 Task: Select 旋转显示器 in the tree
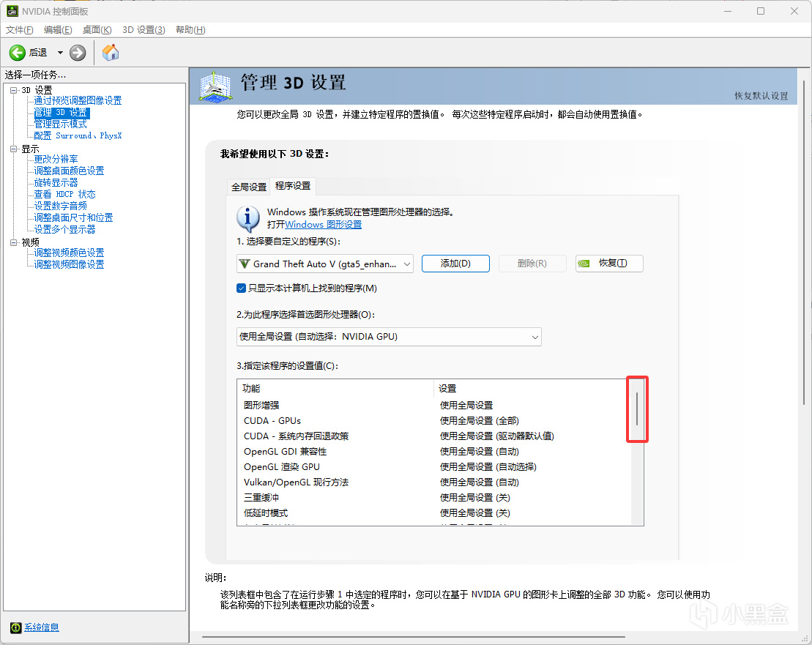pyautogui.click(x=56, y=183)
